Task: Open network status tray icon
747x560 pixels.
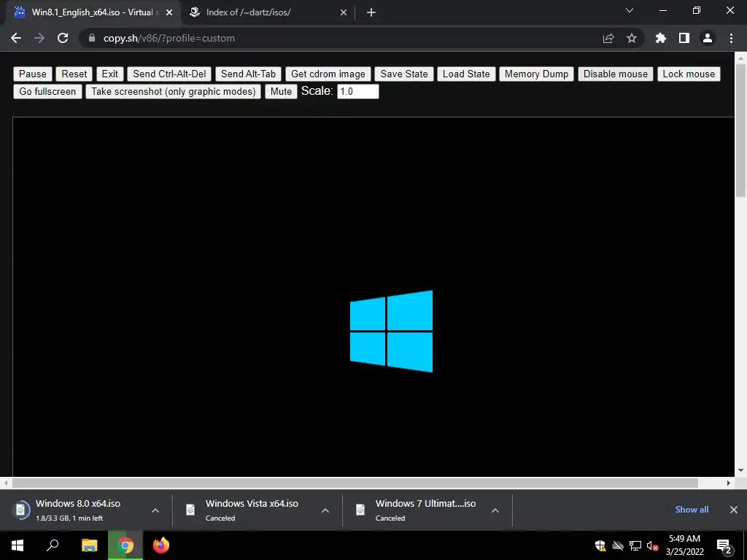Action: click(x=635, y=545)
